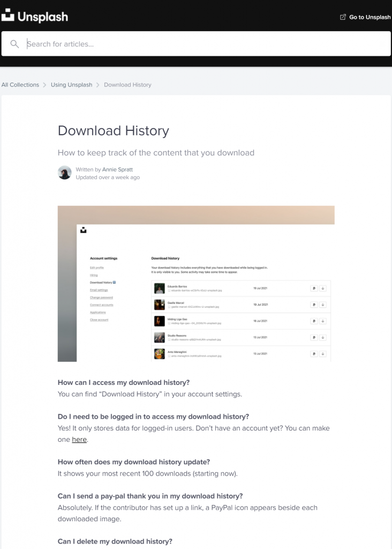Follow the "here" link to make an account
The image size is (392, 549).
tap(79, 440)
